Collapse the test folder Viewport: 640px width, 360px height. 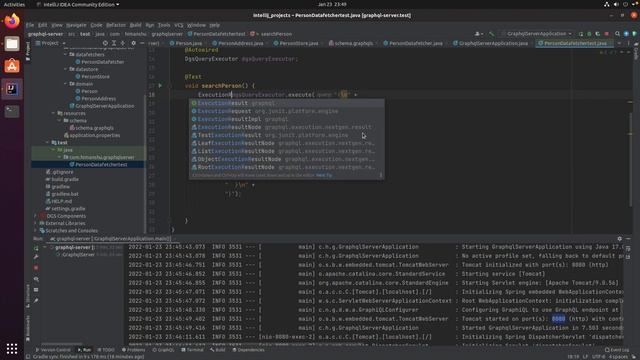point(47,142)
